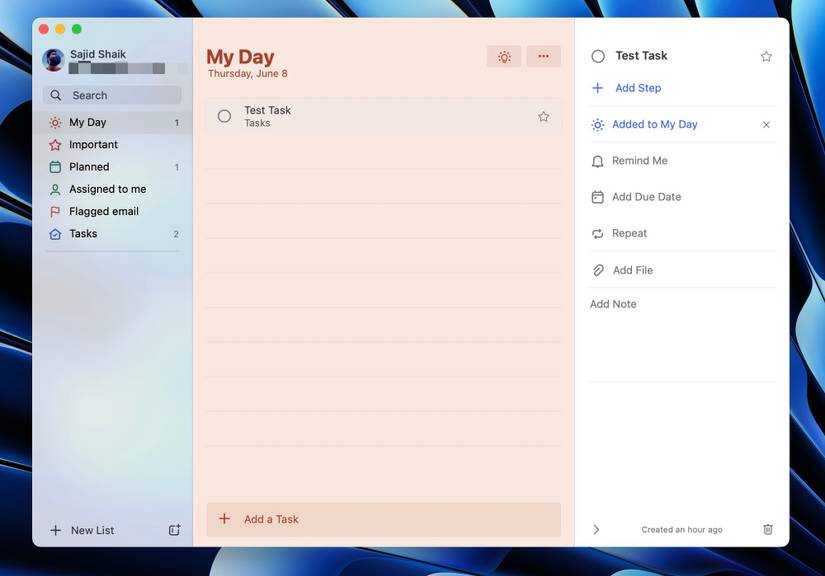The height and width of the screenshot is (576, 825).
Task: Check the completion circle in detail pane
Action: click(598, 56)
